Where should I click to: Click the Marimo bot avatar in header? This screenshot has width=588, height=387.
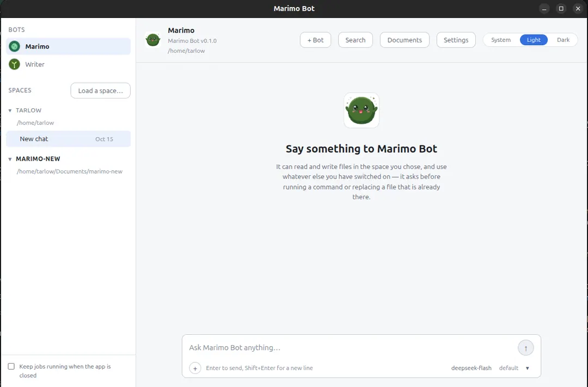(153, 40)
